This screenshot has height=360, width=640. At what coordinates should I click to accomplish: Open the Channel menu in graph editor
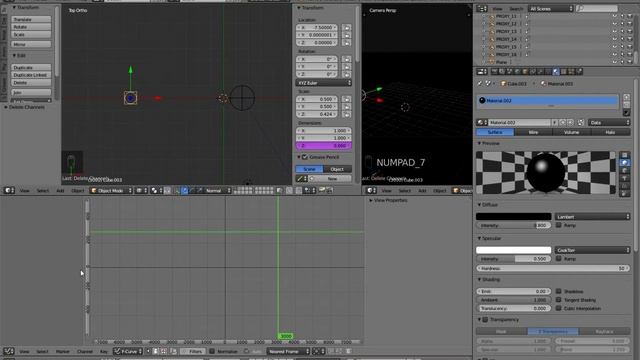(85, 351)
